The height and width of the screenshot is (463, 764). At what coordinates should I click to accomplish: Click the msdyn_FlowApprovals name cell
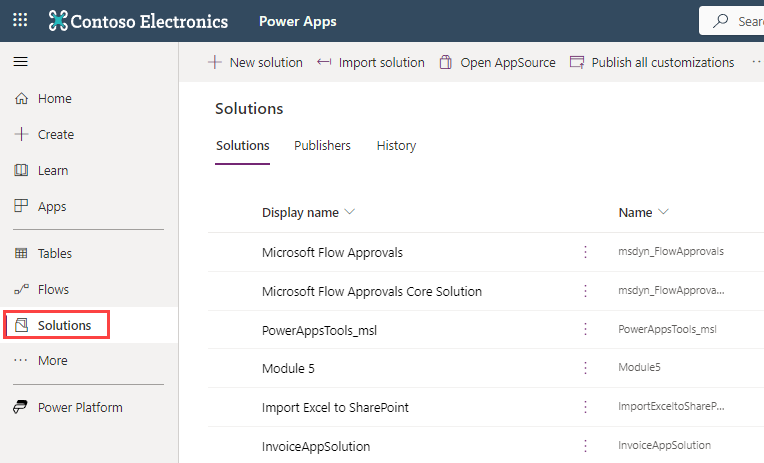(x=671, y=251)
